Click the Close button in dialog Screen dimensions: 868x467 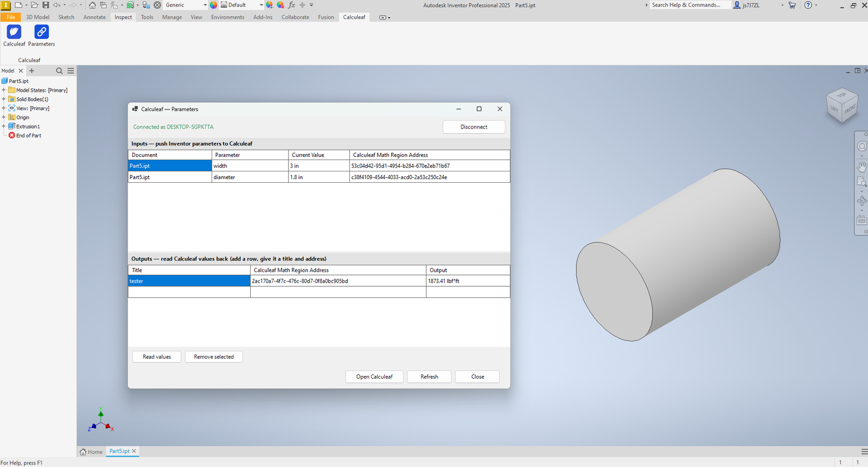(477, 376)
